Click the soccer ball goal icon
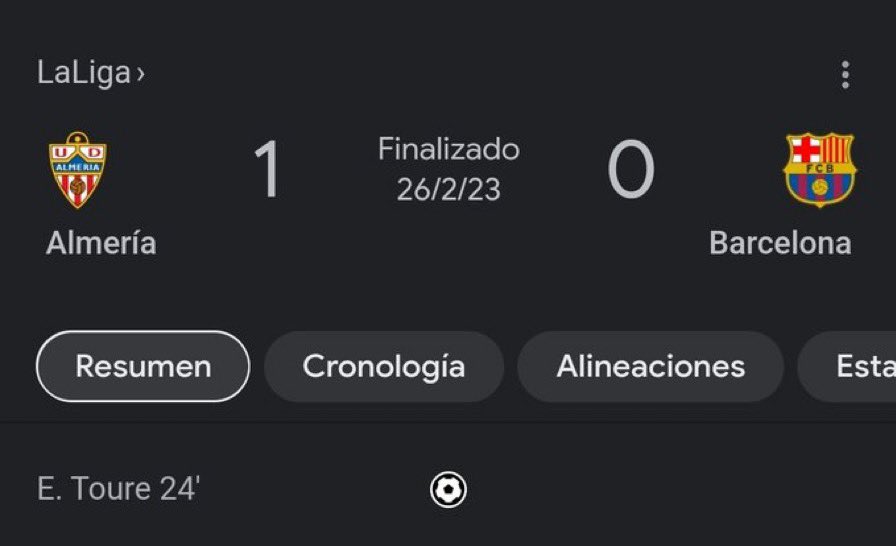This screenshot has width=896, height=546. point(449,489)
